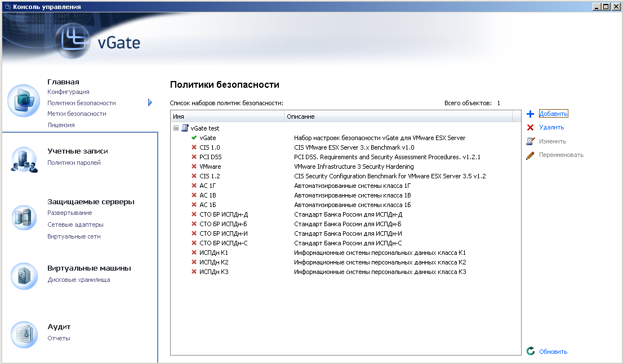The width and height of the screenshot is (623, 364).
Task: Click the red cross icon beside ИСПДн К1
Action: (194, 253)
